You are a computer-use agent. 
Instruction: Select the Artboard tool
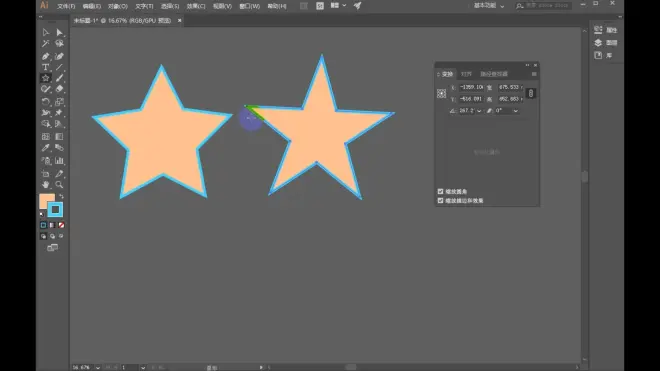[x=45, y=173]
